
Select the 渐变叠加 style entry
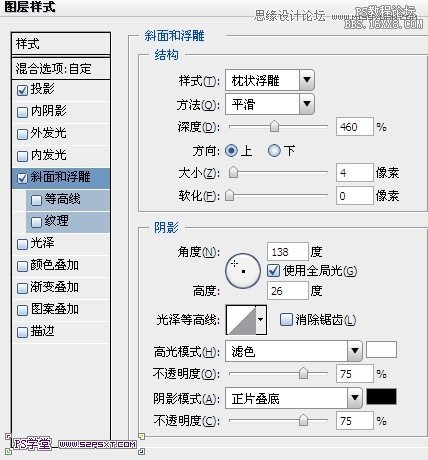point(61,287)
